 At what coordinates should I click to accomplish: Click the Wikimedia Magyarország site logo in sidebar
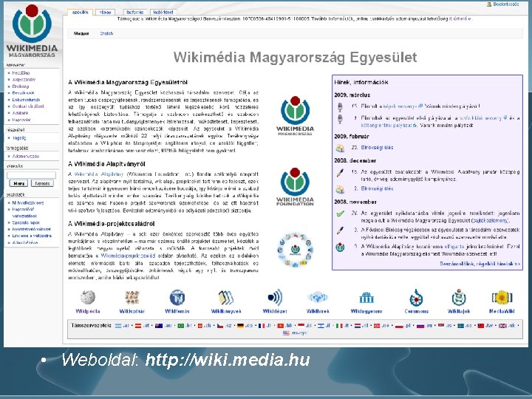click(32, 31)
